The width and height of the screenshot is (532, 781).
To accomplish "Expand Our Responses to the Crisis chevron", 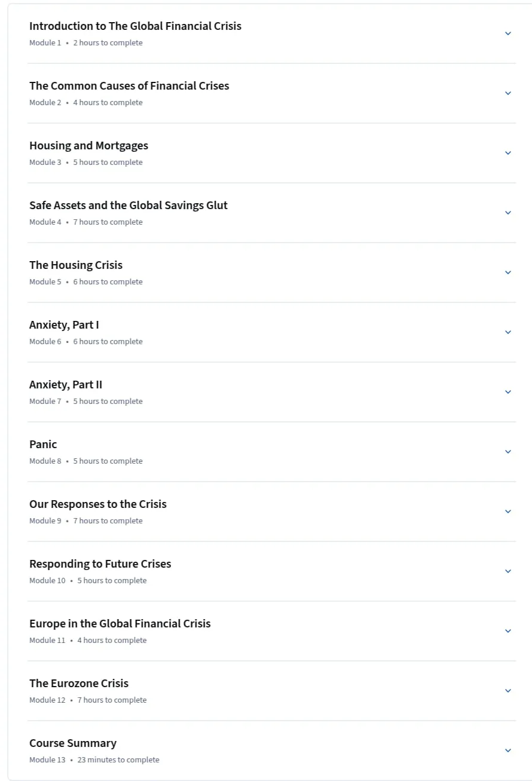I will pos(508,512).
